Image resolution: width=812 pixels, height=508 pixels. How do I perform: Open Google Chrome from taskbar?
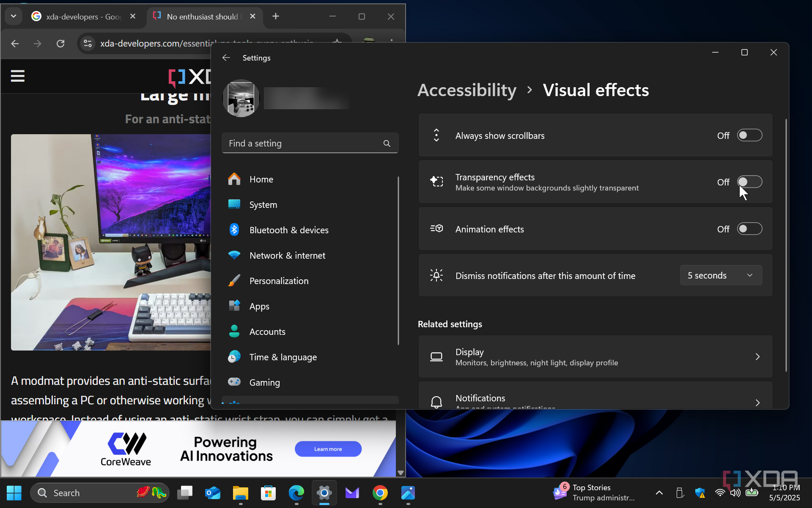pyautogui.click(x=380, y=493)
